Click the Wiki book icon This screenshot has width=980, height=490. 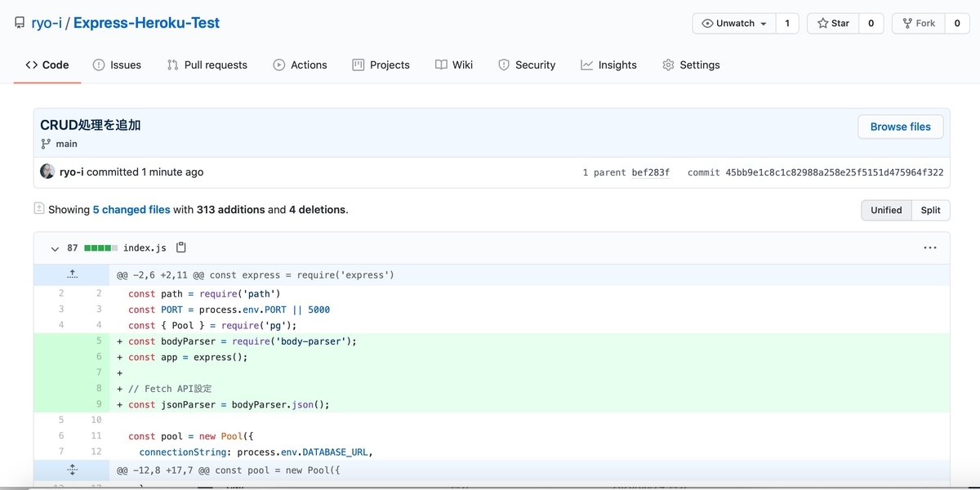pos(441,65)
